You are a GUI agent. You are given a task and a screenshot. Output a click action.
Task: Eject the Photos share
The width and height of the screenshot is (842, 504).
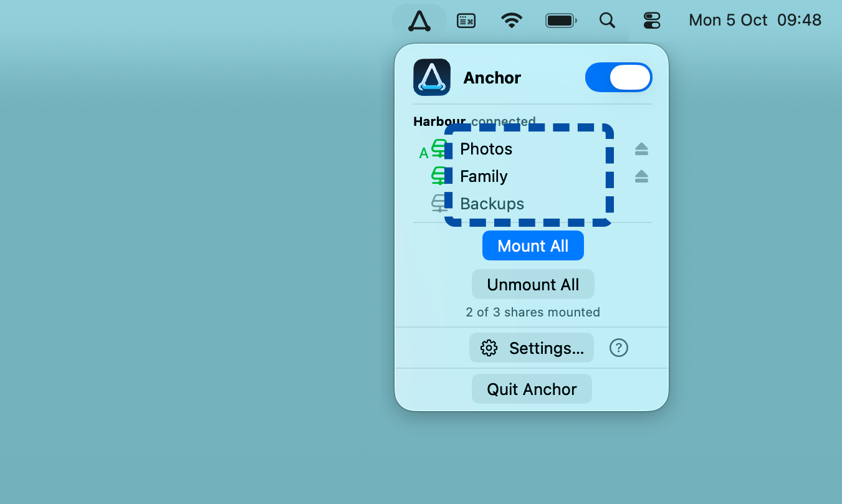pyautogui.click(x=641, y=149)
